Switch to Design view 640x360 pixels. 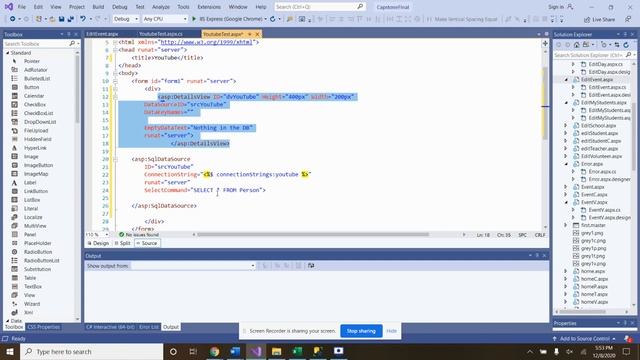[98, 243]
